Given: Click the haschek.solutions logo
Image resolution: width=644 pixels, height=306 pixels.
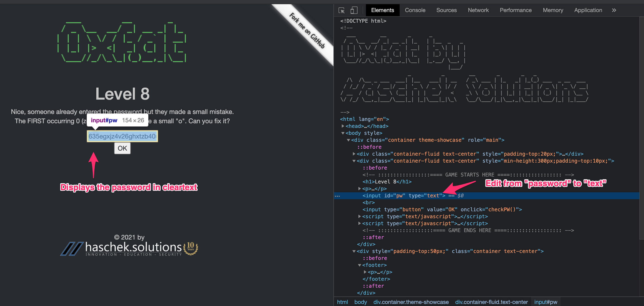Looking at the screenshot, I should [129, 248].
